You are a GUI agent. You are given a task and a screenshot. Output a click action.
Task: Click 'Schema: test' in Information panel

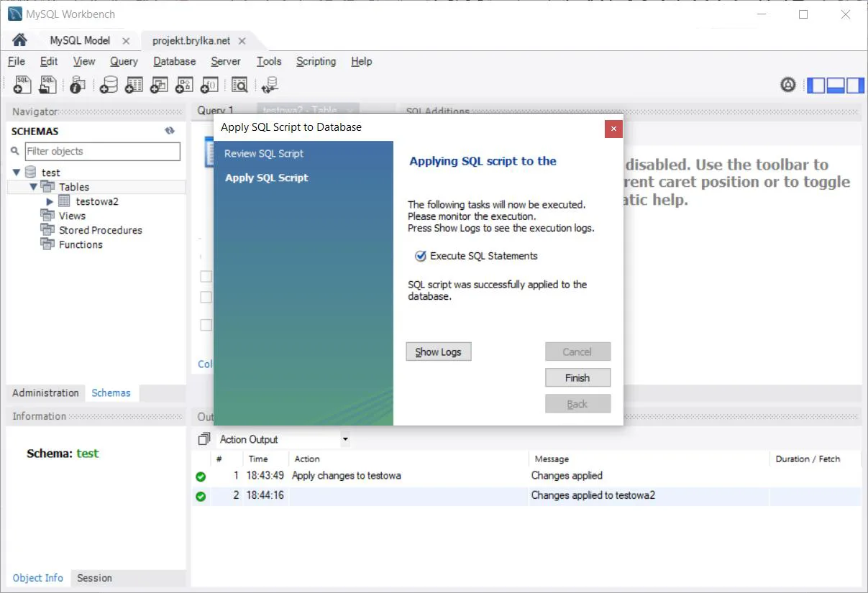pos(63,454)
